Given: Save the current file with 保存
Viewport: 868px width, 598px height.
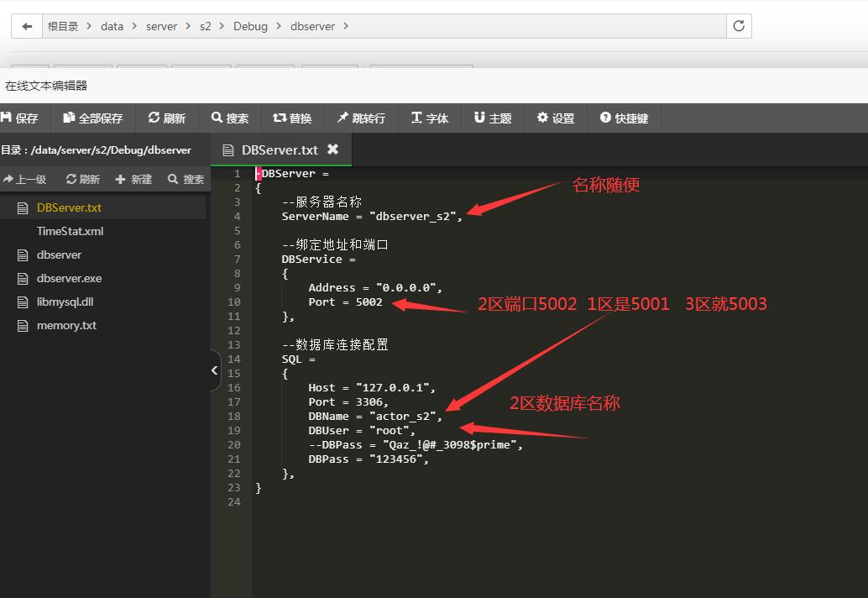Looking at the screenshot, I should 21,118.
